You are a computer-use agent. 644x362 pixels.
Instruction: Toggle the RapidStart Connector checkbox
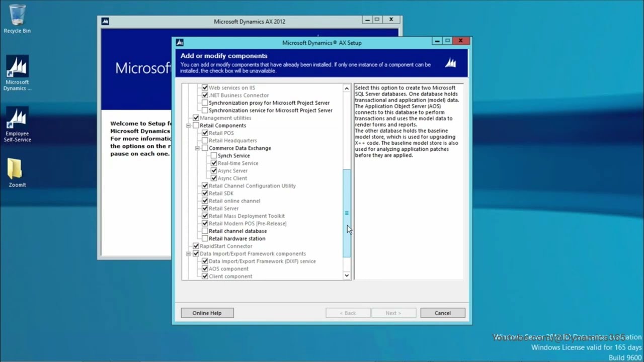(196, 246)
